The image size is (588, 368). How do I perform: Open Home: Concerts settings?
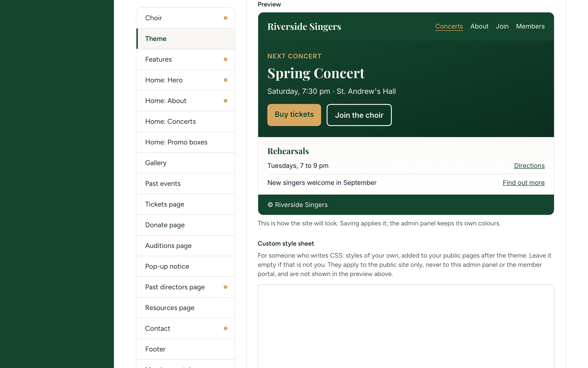coord(186,121)
